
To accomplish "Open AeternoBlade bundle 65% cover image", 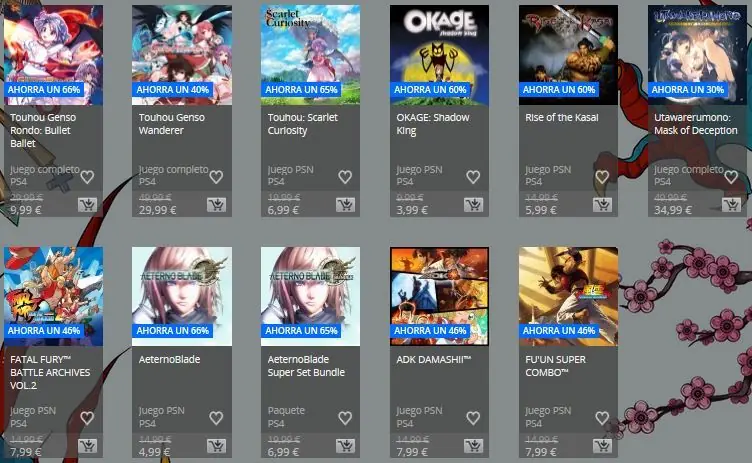I will pyautogui.click(x=310, y=297).
